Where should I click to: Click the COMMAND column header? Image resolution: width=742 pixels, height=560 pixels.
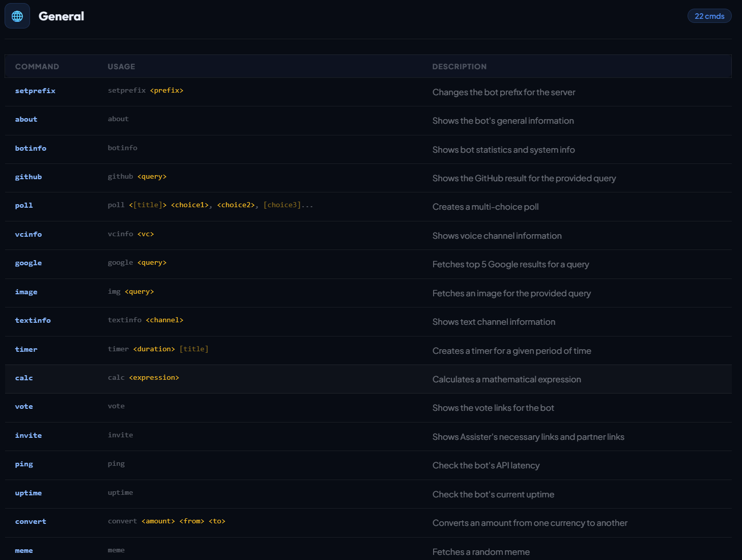tap(37, 67)
